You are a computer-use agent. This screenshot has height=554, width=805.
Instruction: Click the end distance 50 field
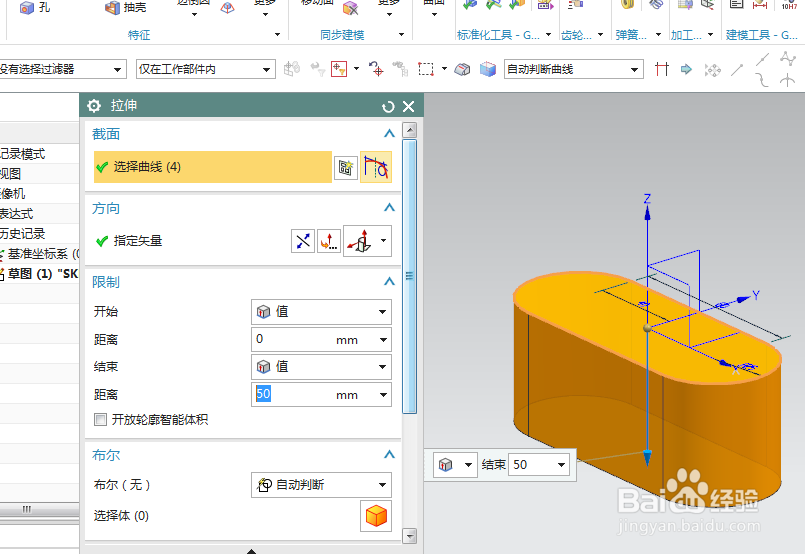(x=321, y=394)
